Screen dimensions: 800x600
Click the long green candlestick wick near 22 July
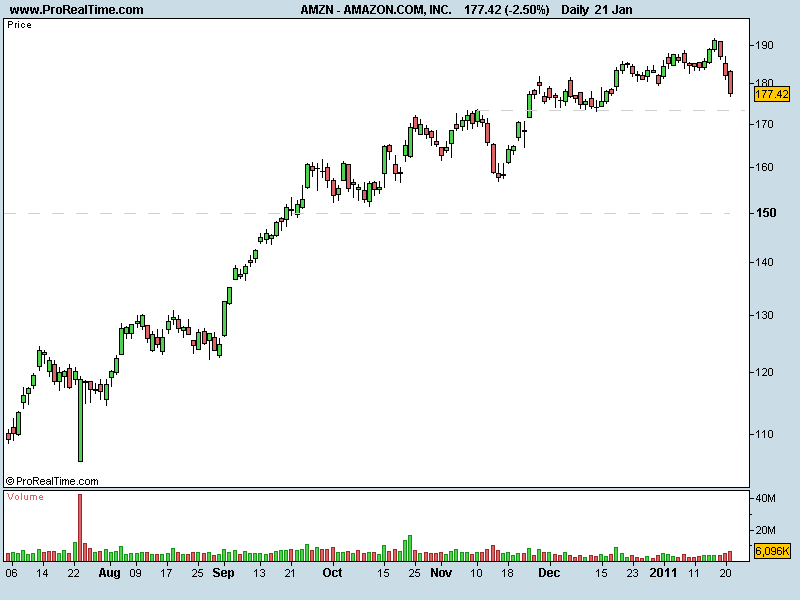[80, 421]
